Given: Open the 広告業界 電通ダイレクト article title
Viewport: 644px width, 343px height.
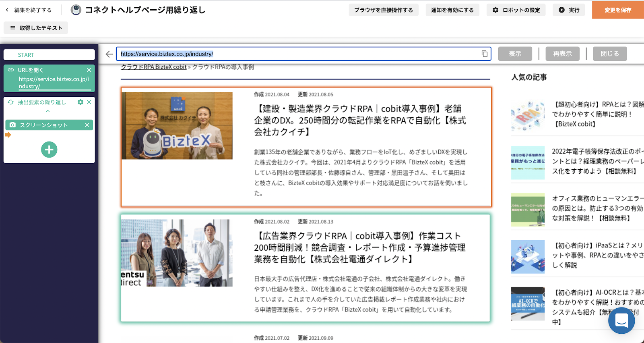Looking at the screenshot, I should coord(359,247).
